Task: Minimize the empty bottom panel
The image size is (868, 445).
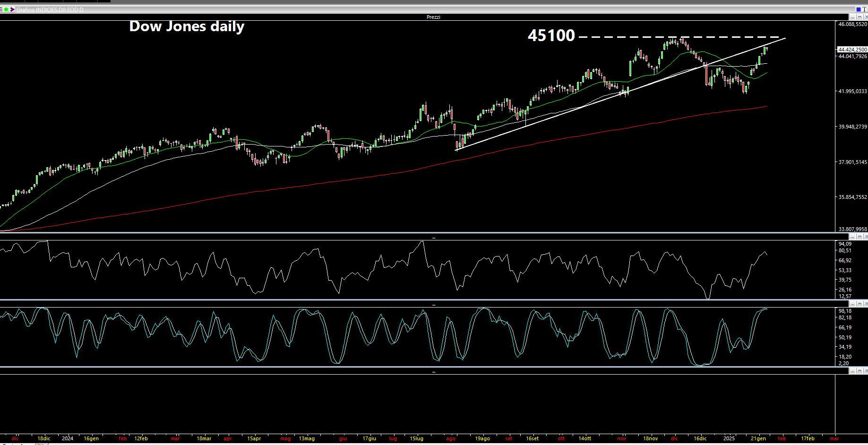Action: click(x=852, y=371)
